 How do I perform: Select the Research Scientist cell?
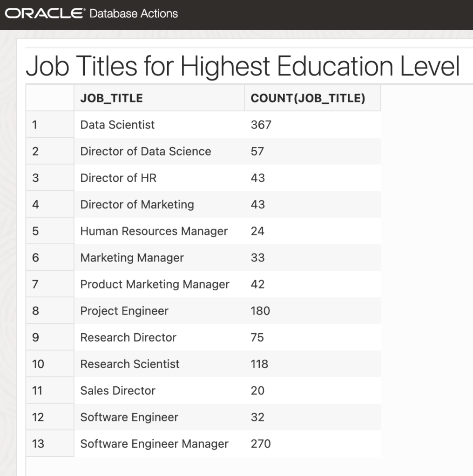[129, 364]
